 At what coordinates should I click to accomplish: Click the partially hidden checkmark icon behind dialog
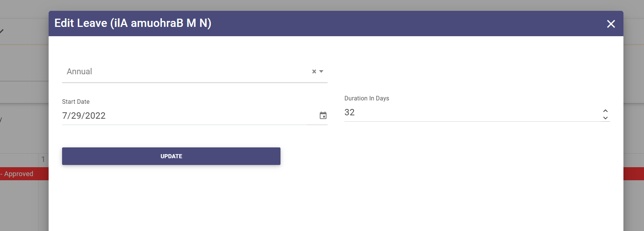2,31
